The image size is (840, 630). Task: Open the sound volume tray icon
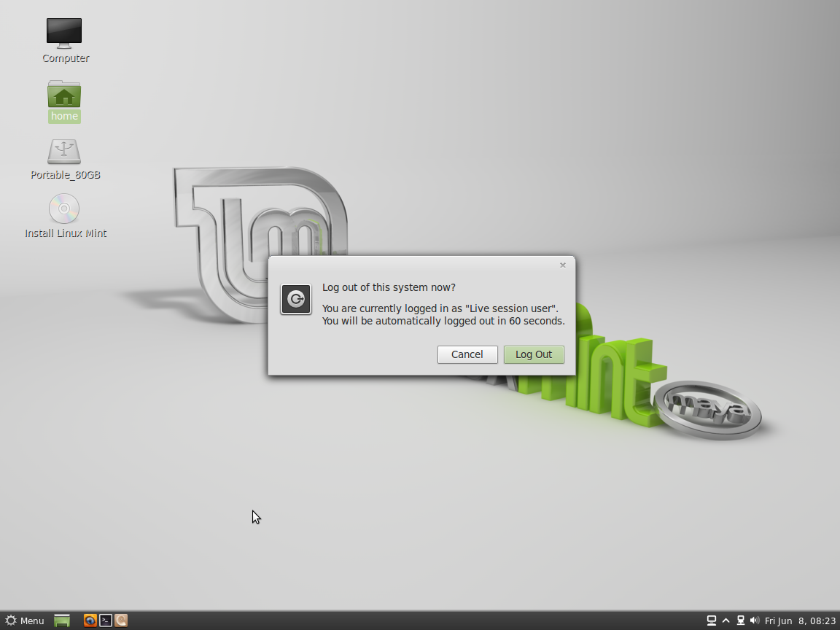[x=755, y=621]
